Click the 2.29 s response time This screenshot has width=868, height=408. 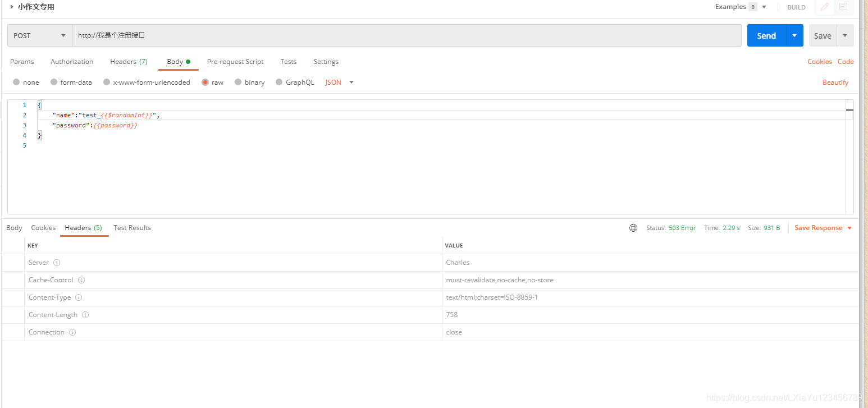730,228
